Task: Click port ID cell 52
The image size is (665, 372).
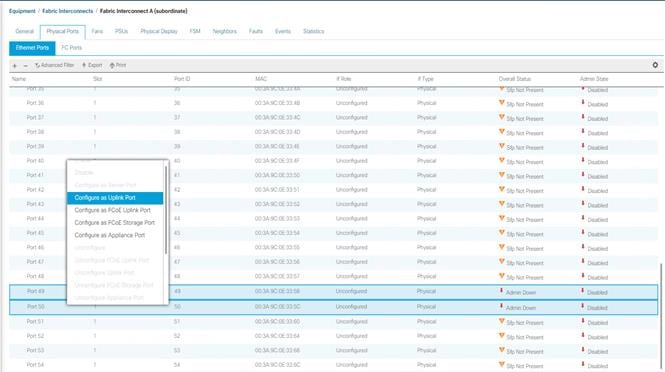Action: (x=177, y=336)
